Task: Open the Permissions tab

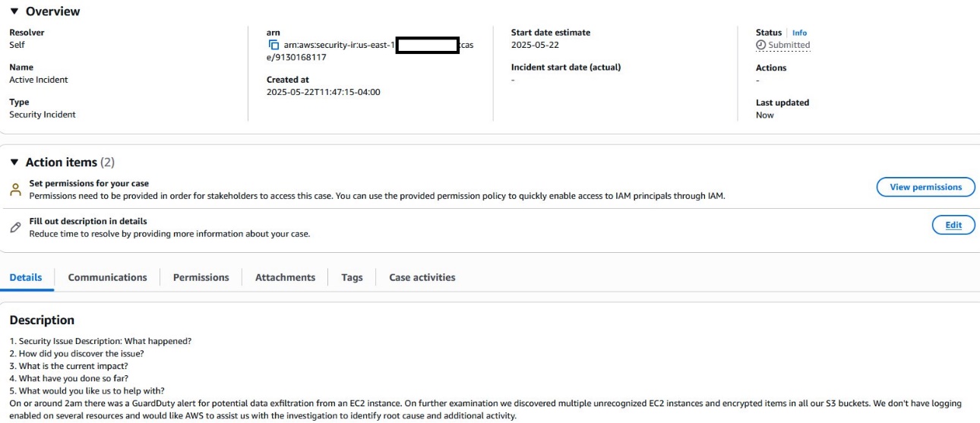Action: click(x=201, y=277)
